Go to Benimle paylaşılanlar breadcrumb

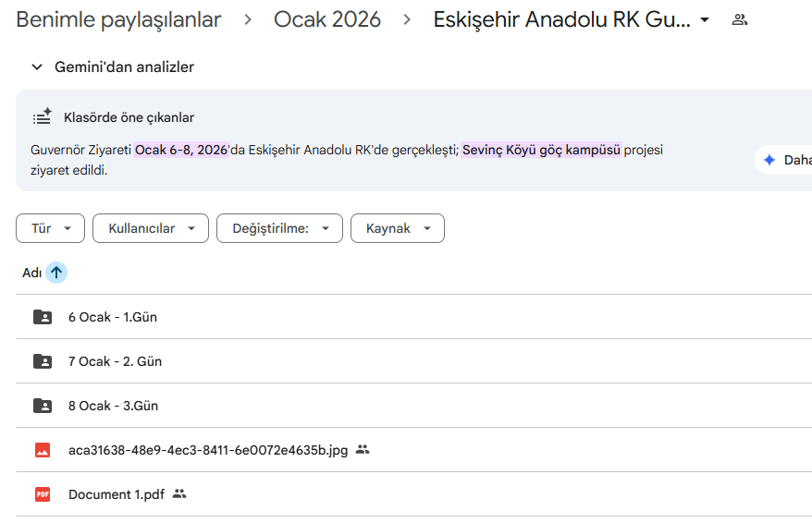(118, 19)
